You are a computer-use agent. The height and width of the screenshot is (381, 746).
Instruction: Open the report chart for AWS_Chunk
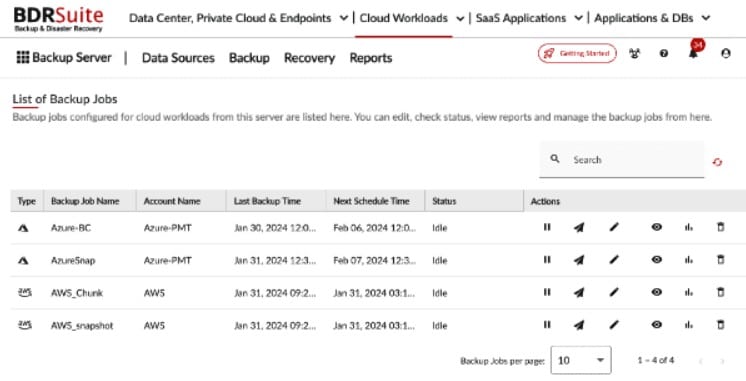tap(688, 292)
